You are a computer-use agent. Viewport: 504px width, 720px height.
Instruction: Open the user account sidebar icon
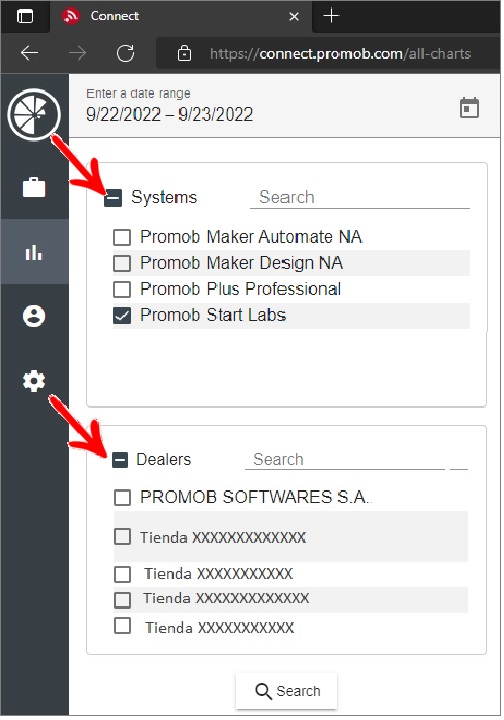(x=34, y=316)
